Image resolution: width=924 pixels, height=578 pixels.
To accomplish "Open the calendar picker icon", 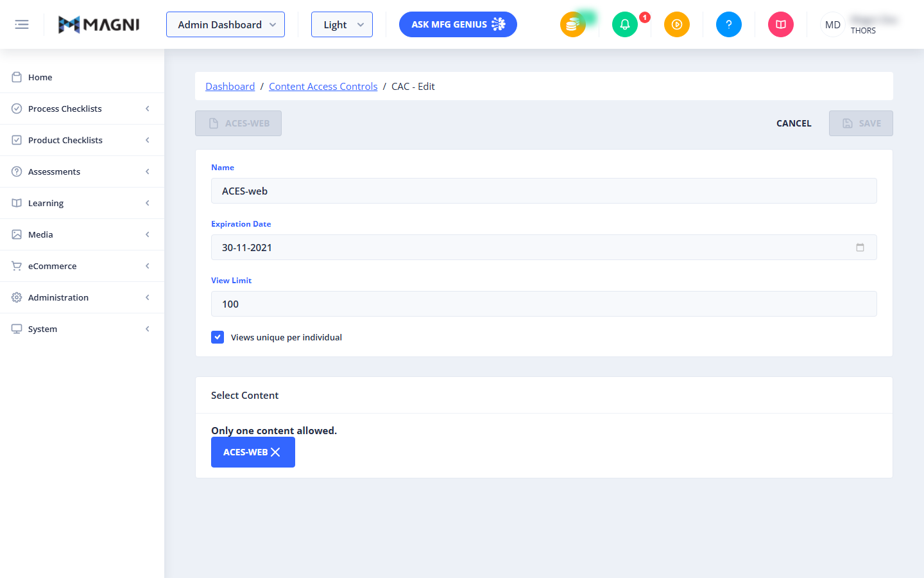I will [860, 247].
